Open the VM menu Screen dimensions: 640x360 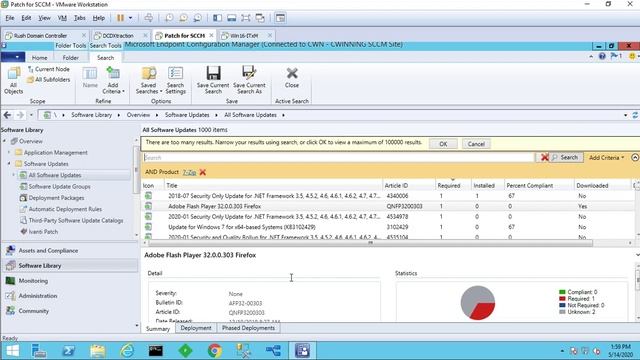pos(62,18)
